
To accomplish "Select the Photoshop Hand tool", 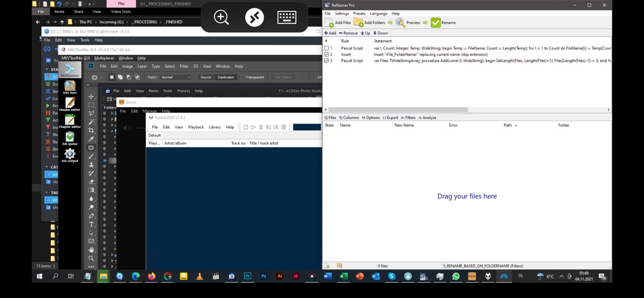I will (91, 250).
